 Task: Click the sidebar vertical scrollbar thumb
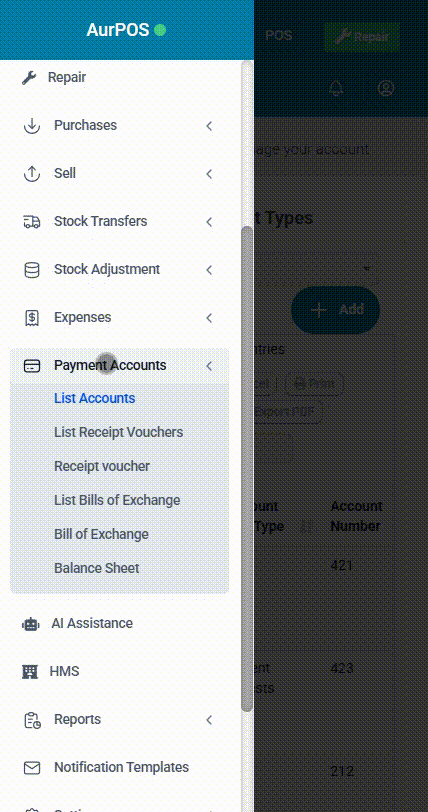(247, 469)
